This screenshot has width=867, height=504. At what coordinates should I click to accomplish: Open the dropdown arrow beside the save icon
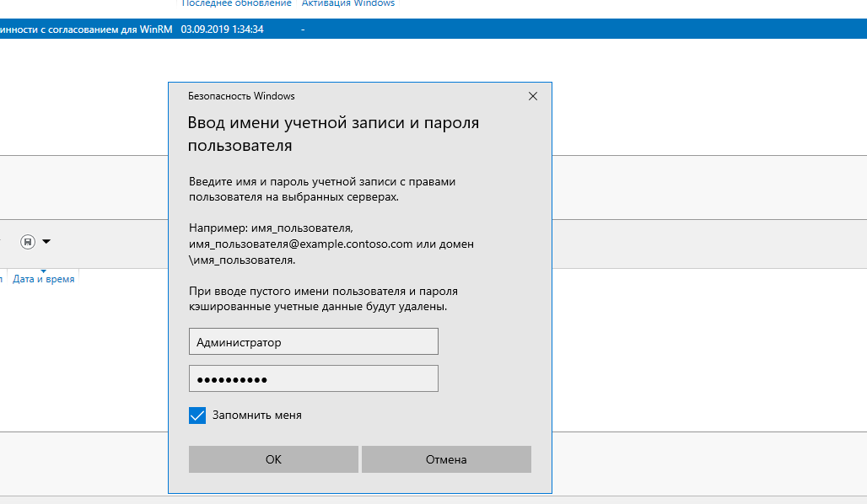coord(46,242)
